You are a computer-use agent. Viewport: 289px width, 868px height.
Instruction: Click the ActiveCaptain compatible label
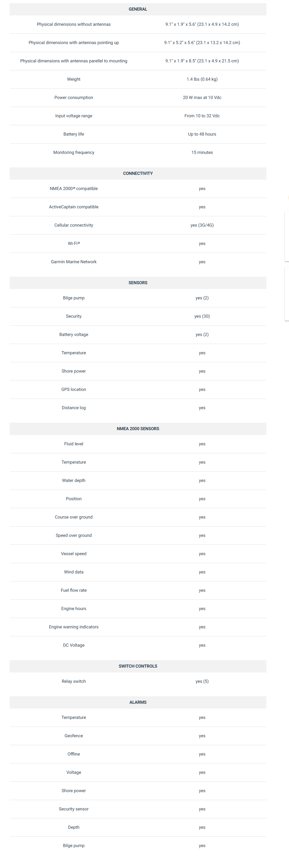pos(74,207)
